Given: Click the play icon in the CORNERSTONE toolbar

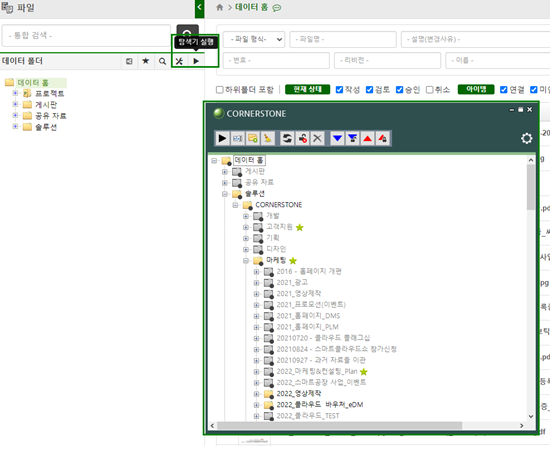Looking at the screenshot, I should (x=222, y=138).
